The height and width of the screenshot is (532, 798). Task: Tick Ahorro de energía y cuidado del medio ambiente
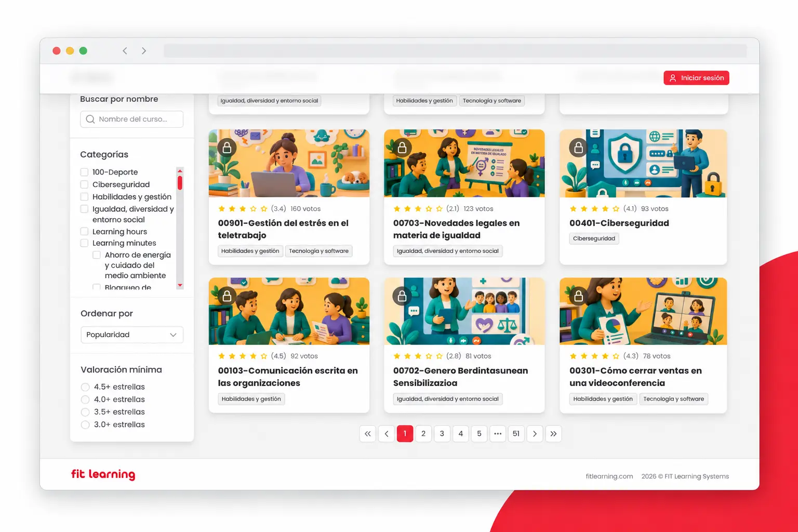click(x=97, y=255)
